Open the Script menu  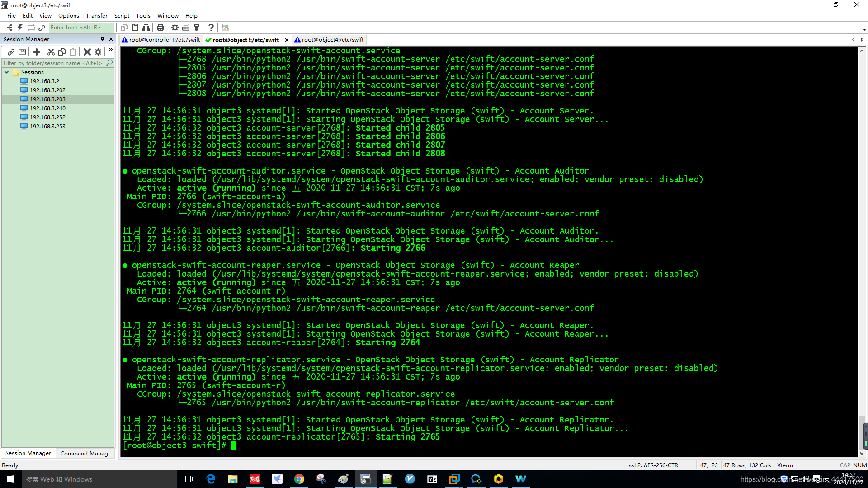(122, 15)
